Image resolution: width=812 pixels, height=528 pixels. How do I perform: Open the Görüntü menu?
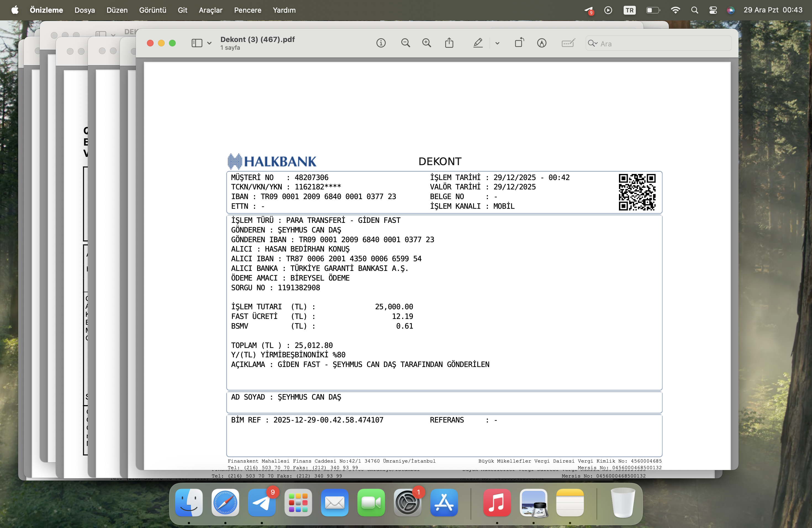152,10
